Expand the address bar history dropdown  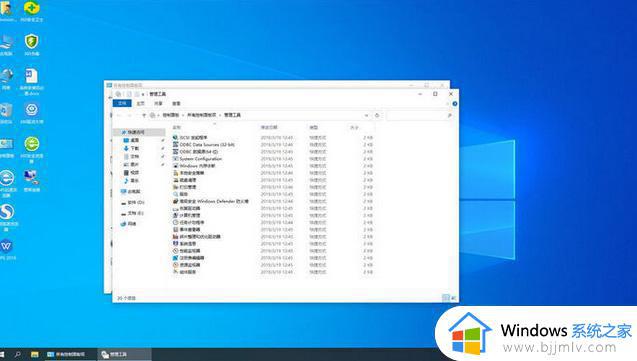point(366,115)
